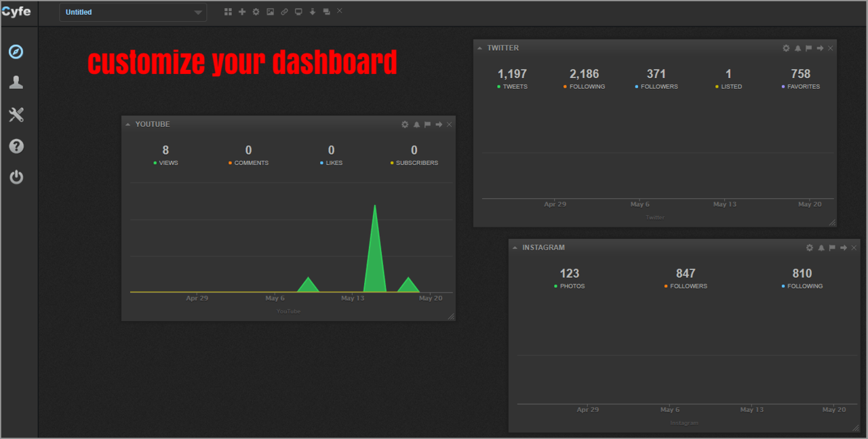Toggle the VIEWS series in YouTube widget
868x439 pixels.
pos(165,163)
